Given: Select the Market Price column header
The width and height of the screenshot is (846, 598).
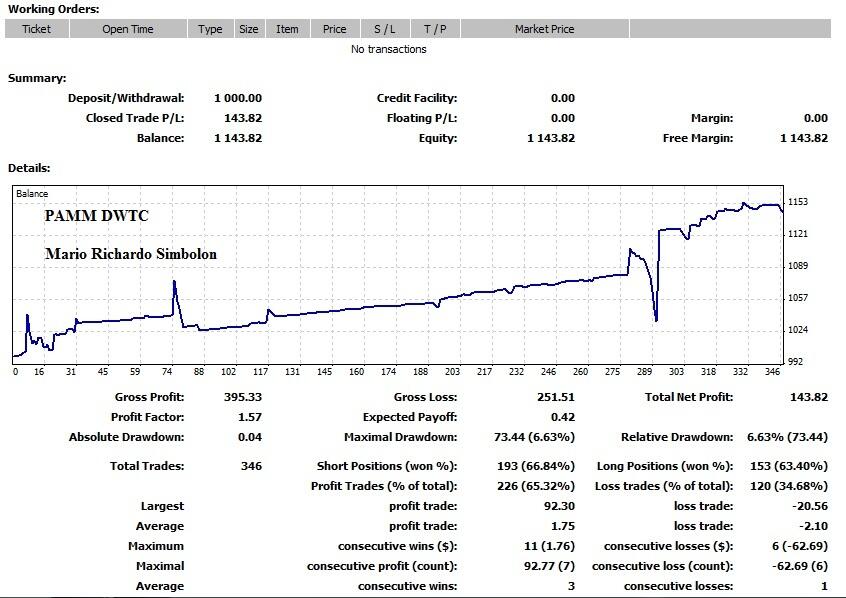Looking at the screenshot, I should coord(544,29).
